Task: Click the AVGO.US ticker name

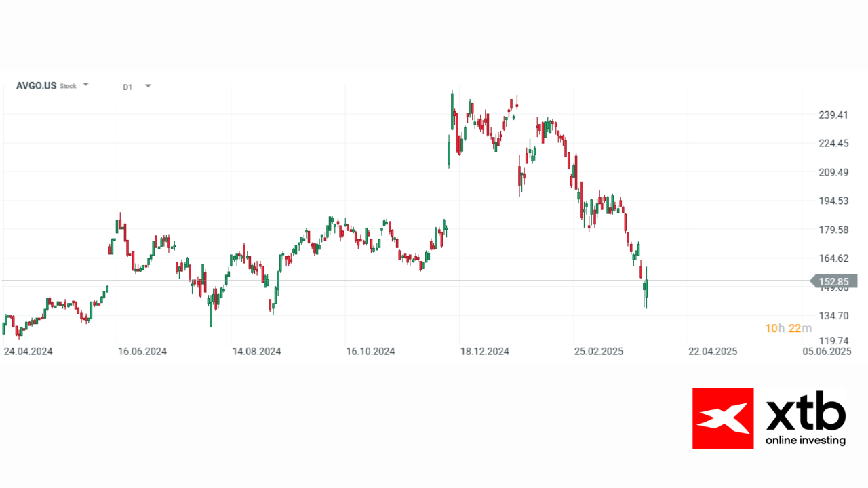Action: point(36,86)
